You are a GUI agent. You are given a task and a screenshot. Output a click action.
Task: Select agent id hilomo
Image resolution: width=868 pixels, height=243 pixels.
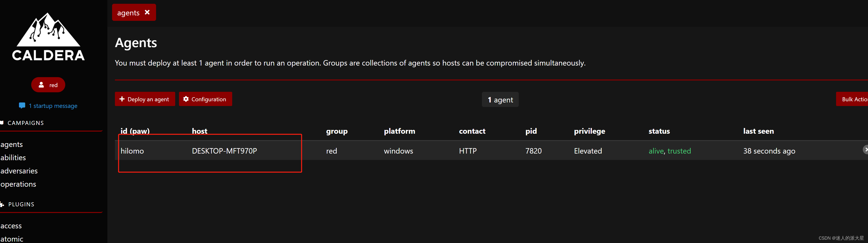tap(132, 151)
